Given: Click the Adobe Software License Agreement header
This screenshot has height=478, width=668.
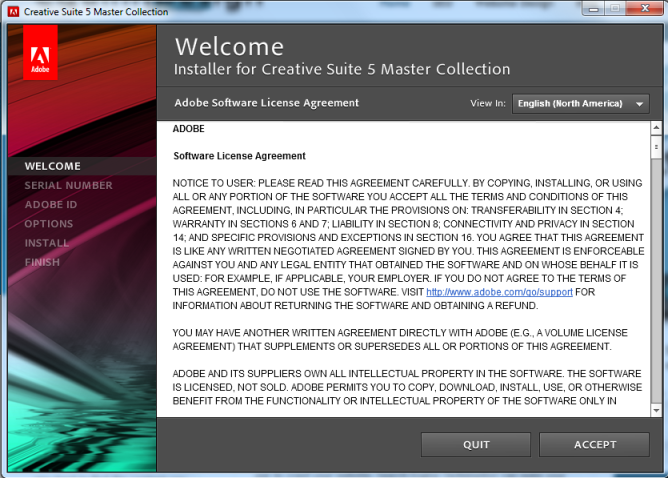Looking at the screenshot, I should [x=266, y=103].
